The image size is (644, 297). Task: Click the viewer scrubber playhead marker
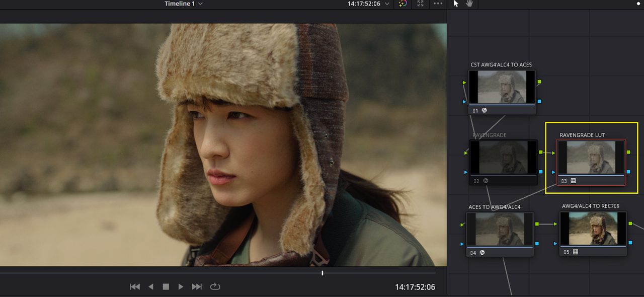(323, 273)
